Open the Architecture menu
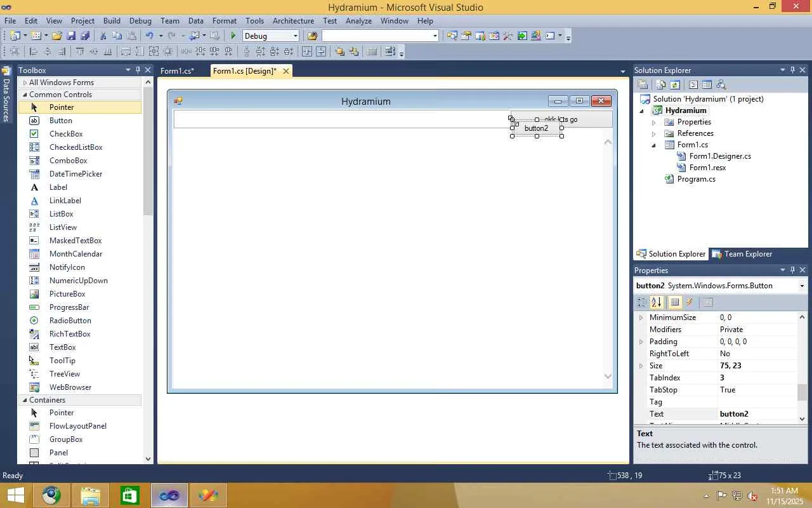The image size is (812, 508). [x=293, y=21]
